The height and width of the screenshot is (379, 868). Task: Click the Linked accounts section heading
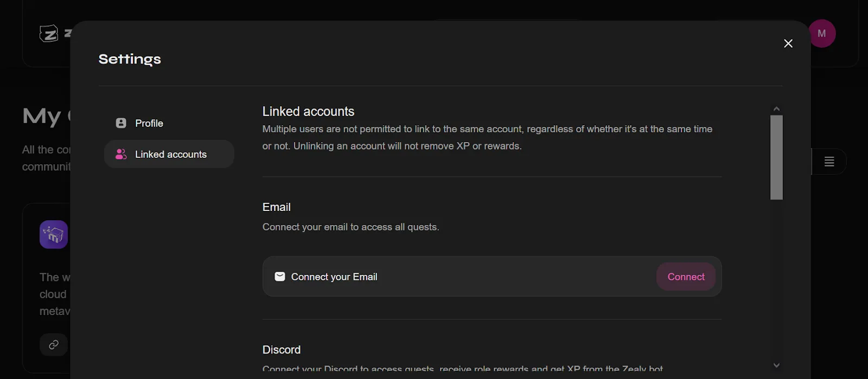click(308, 112)
